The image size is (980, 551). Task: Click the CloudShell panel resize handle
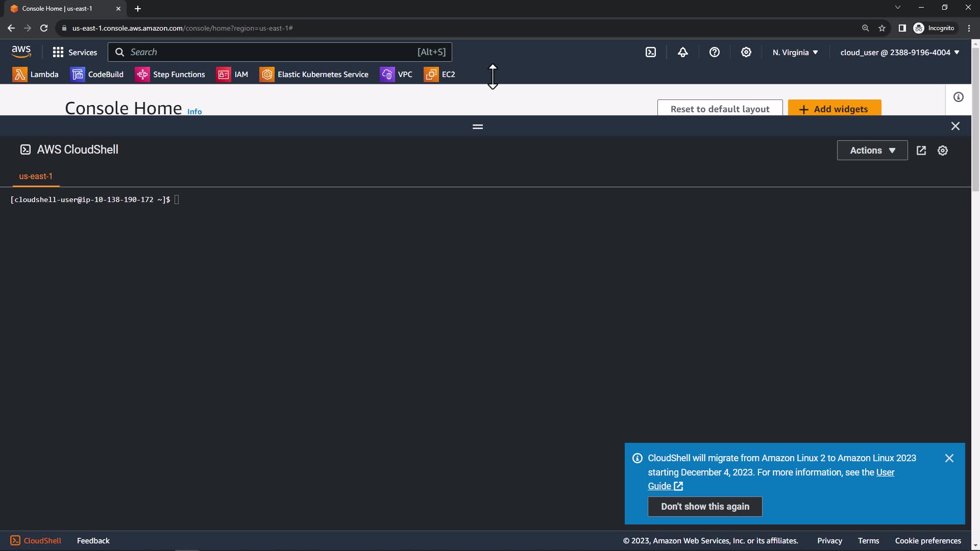click(477, 127)
